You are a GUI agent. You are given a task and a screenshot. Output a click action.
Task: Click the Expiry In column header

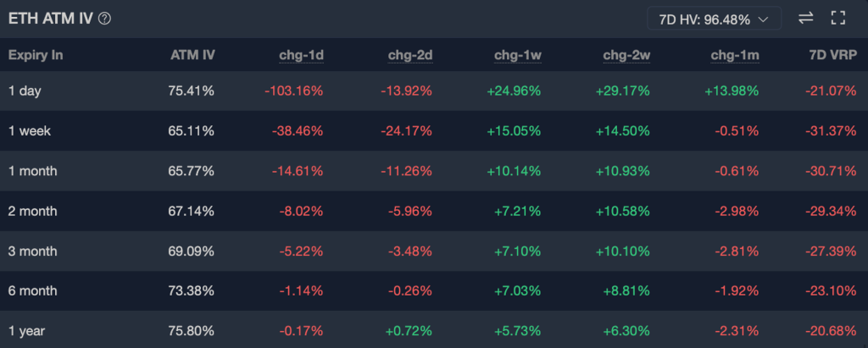coord(36,56)
